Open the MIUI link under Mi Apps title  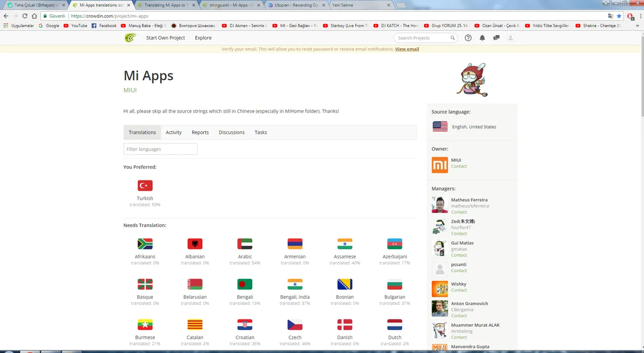130,90
